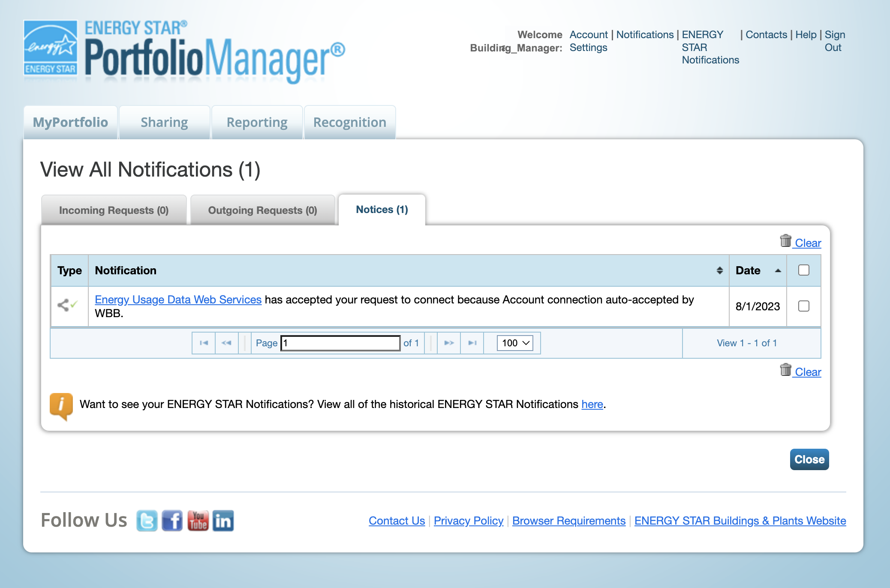Click Sign Out

[835, 41]
